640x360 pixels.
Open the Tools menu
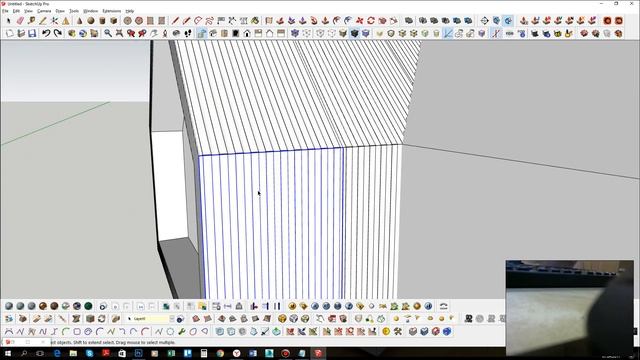tap(74, 11)
